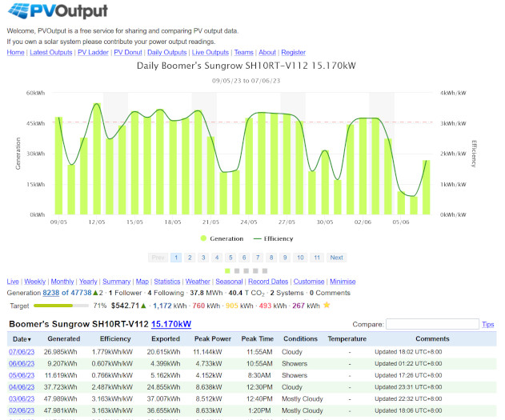The width and height of the screenshot is (505, 420).
Task: Toggle Generation series in chart legend
Action: [222, 238]
